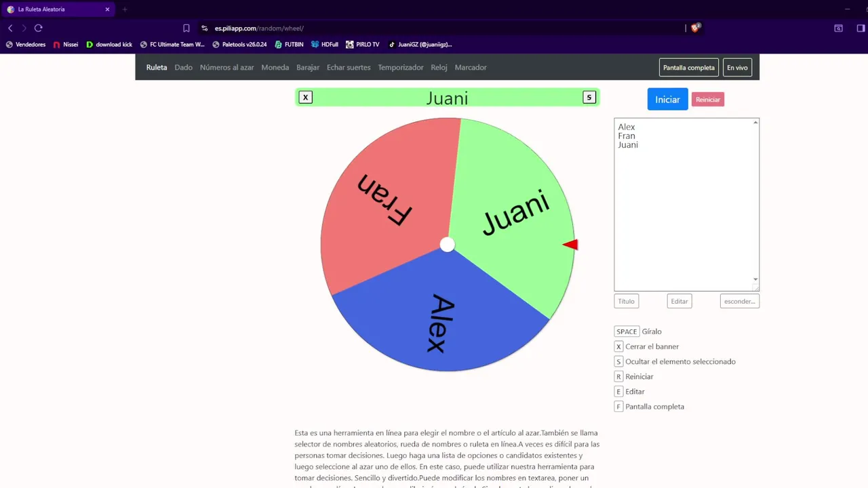The image size is (868, 488).
Task: Open Números al azar in navbar
Action: pyautogui.click(x=227, y=67)
